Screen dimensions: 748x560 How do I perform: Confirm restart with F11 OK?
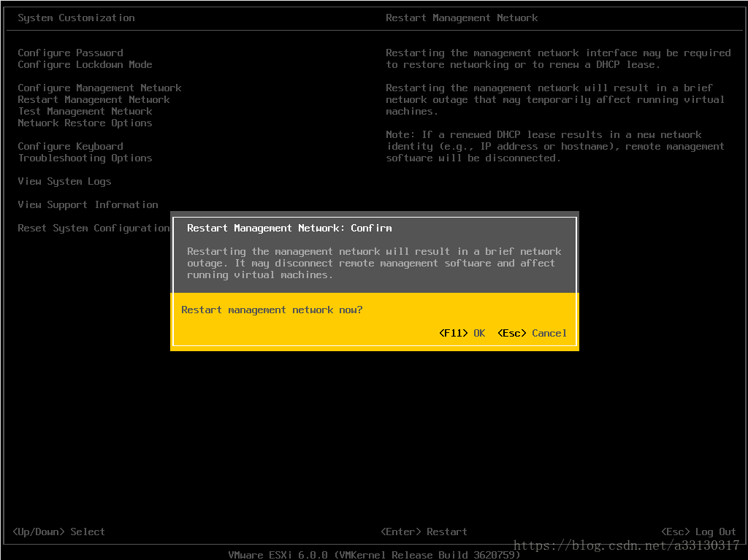coord(462,333)
